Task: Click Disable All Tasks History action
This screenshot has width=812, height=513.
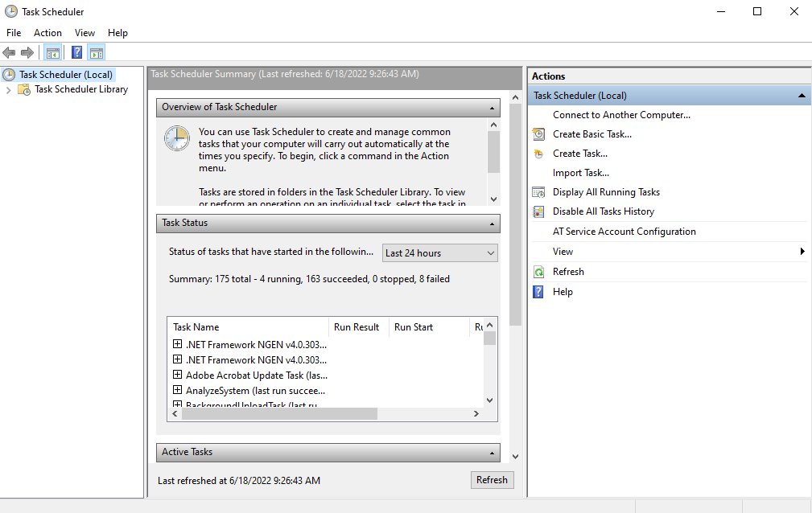Action: 604,211
